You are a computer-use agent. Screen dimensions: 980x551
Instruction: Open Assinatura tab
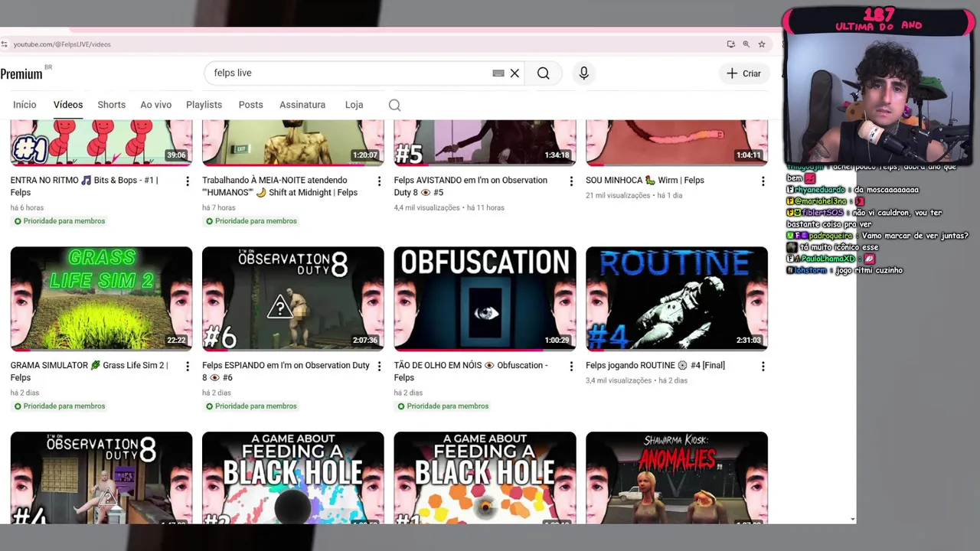tap(302, 105)
